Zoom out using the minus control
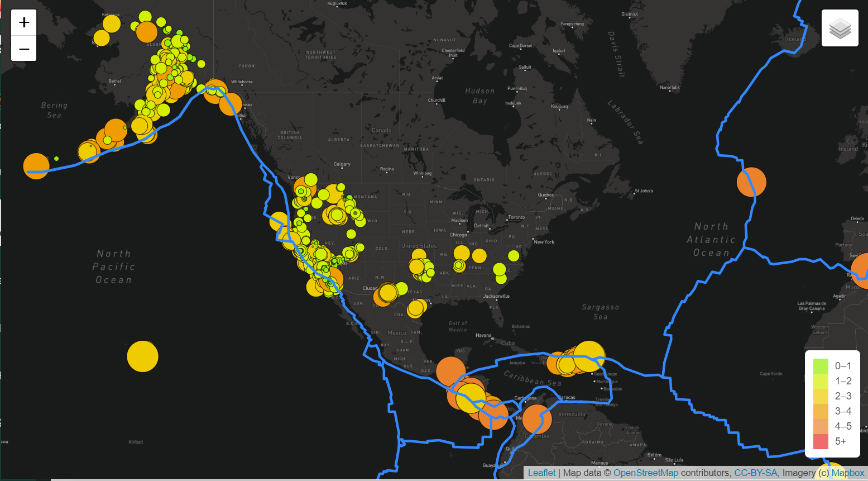Viewport: 868px width, 481px height. point(23,49)
